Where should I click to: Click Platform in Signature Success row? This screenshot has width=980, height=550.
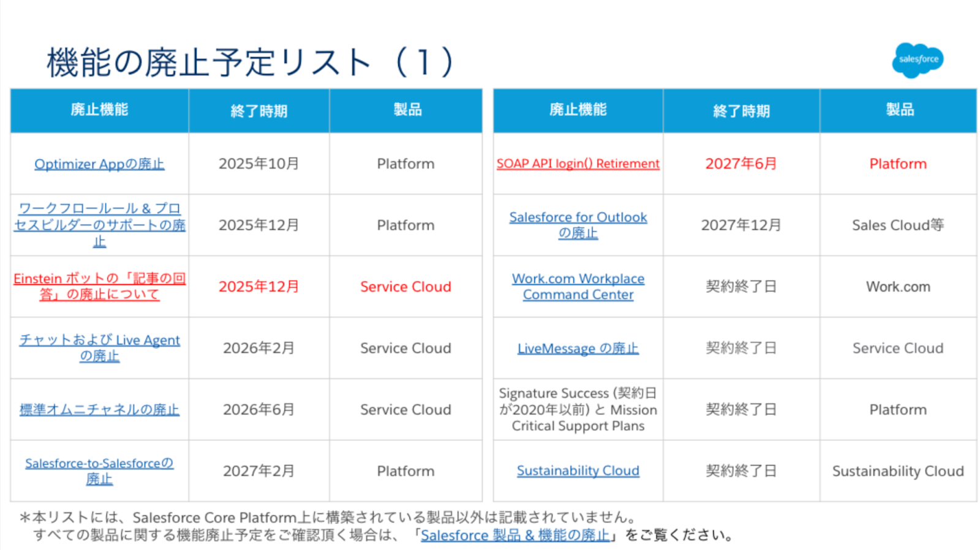898,409
